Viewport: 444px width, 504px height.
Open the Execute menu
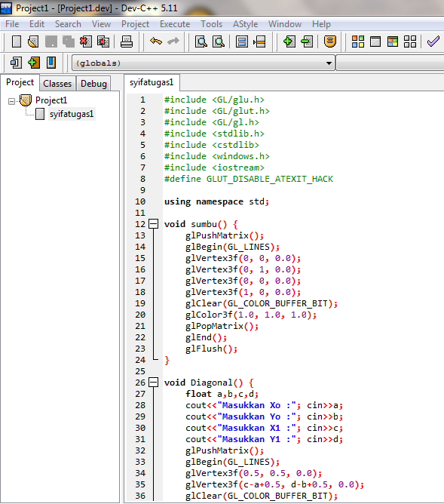[x=175, y=24]
